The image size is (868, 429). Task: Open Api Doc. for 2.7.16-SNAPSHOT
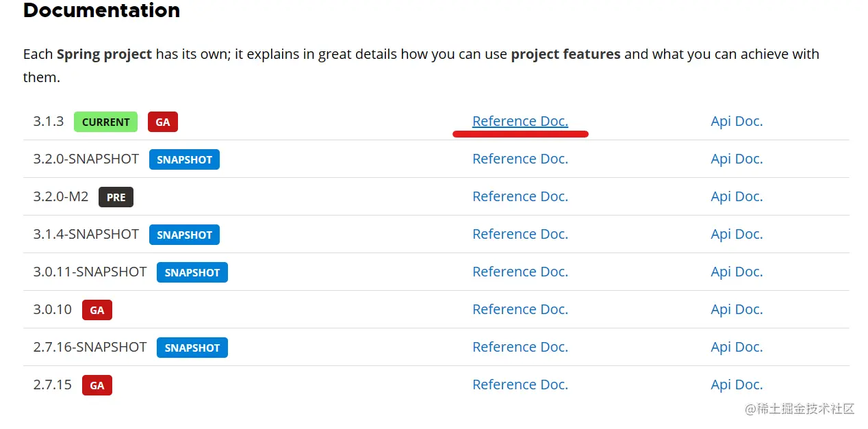coord(737,347)
